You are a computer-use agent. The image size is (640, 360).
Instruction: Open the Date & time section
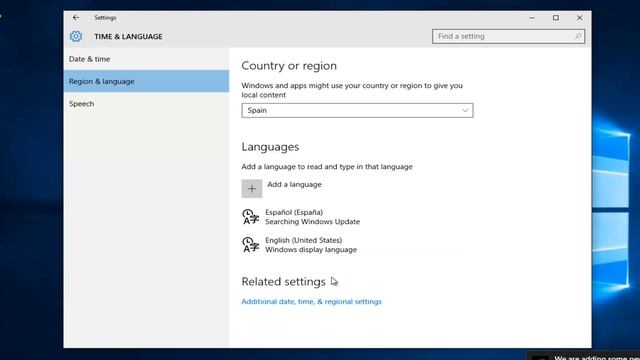tap(146, 59)
